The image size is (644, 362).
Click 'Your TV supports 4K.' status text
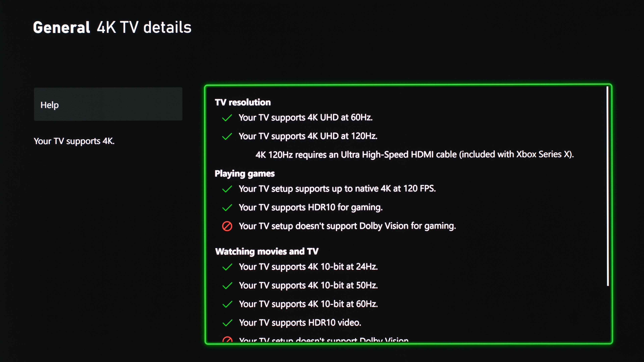(x=74, y=141)
